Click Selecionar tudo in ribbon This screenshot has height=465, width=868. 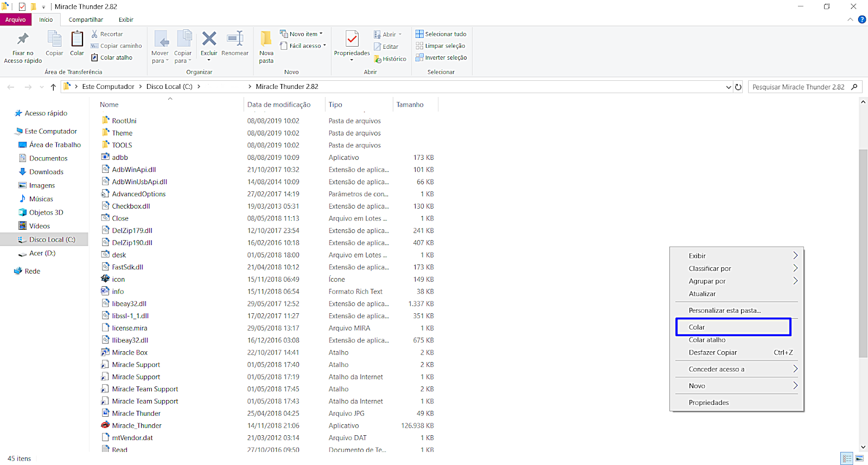(441, 34)
